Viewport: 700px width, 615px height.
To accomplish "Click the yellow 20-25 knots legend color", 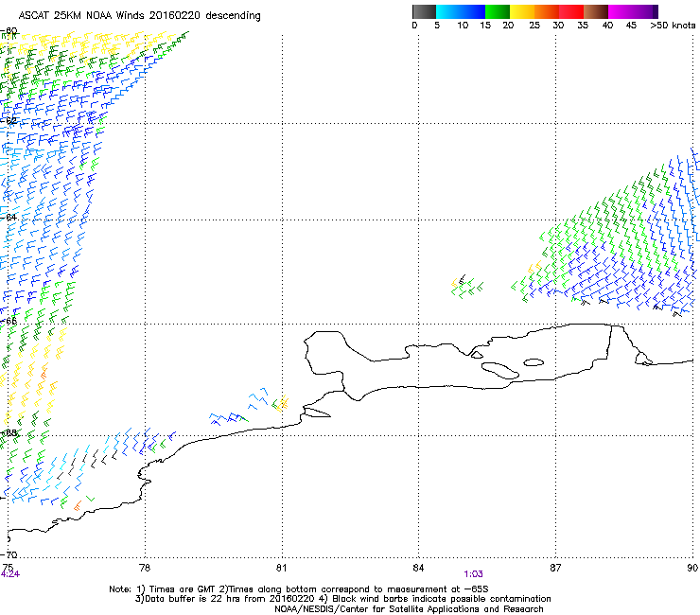I will coord(522,11).
